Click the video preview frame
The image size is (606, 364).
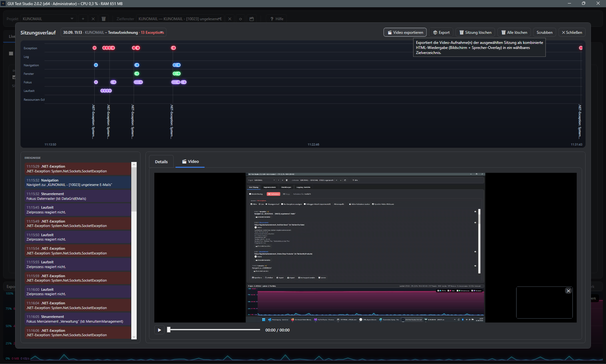pyautogui.click(x=365, y=248)
